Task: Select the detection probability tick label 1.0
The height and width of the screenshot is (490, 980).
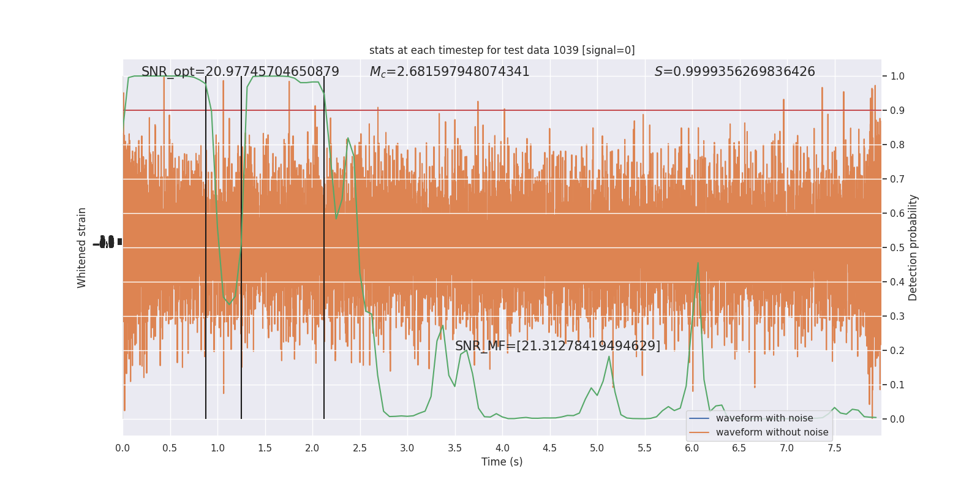Action: (x=897, y=76)
